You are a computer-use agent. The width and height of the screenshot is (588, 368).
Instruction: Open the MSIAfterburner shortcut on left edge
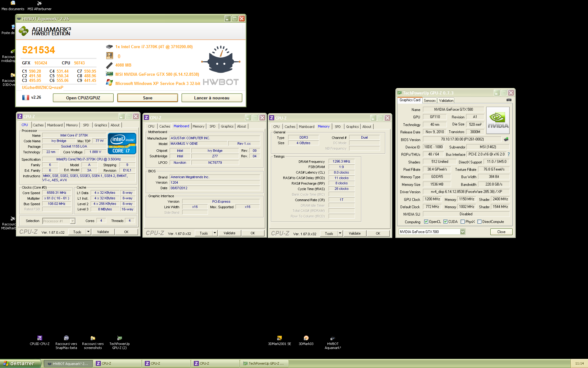(13, 218)
